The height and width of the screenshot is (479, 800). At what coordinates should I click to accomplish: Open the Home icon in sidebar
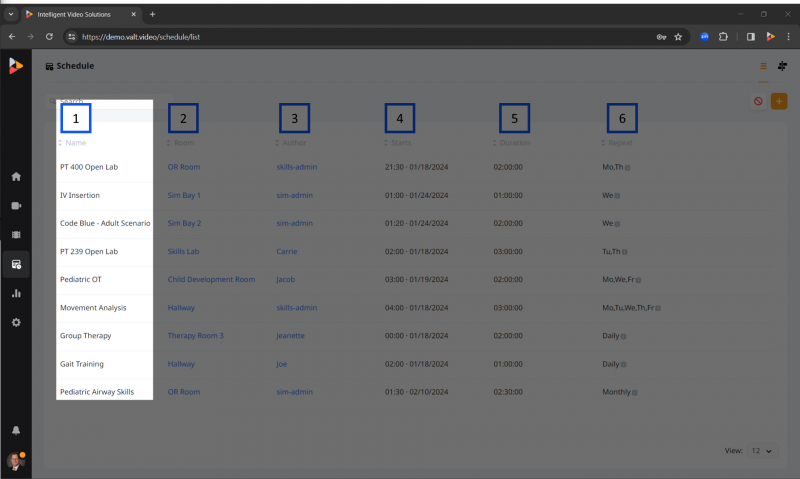coord(16,177)
